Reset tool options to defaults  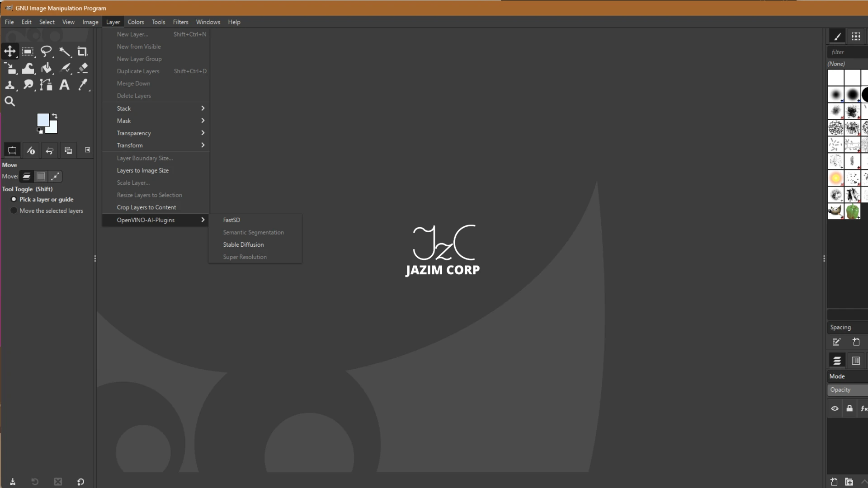click(80, 482)
